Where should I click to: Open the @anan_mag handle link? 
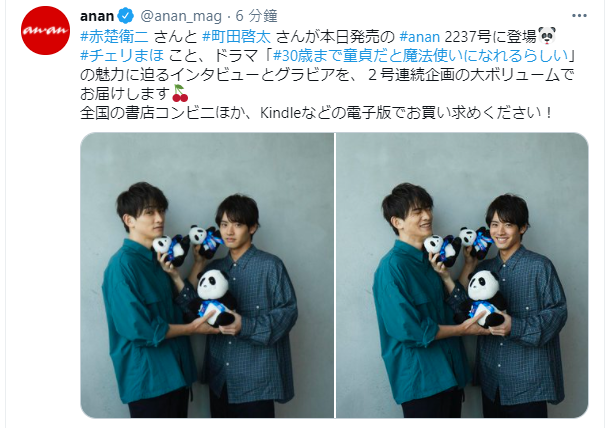(x=181, y=16)
